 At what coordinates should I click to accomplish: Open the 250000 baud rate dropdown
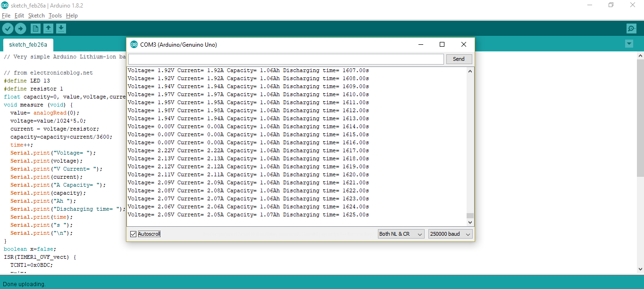(451, 234)
